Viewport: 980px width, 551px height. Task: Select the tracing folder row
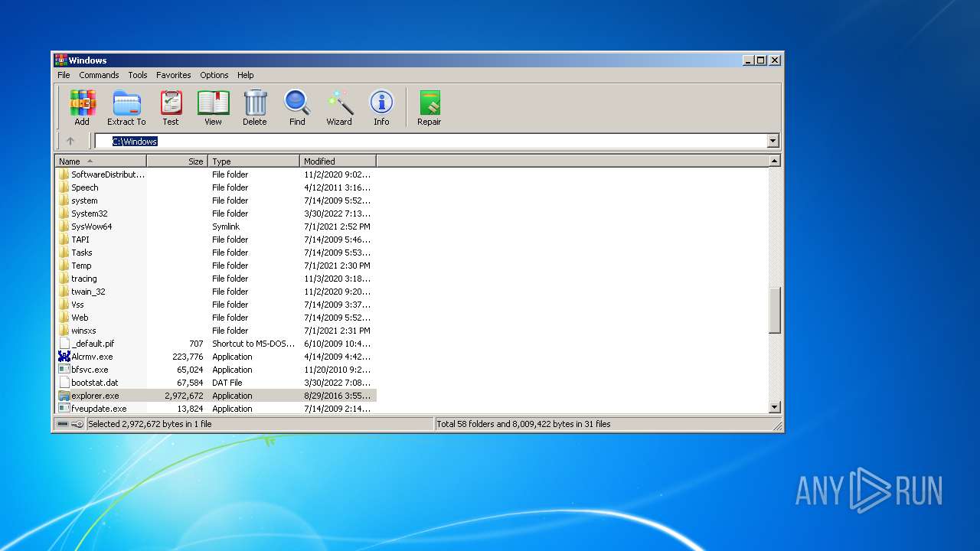click(215, 279)
